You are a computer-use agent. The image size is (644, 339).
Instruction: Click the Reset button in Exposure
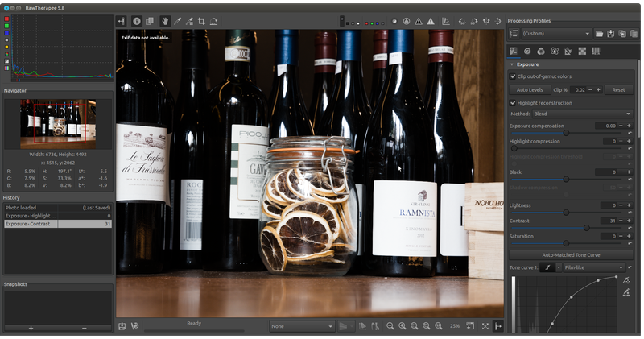[618, 90]
